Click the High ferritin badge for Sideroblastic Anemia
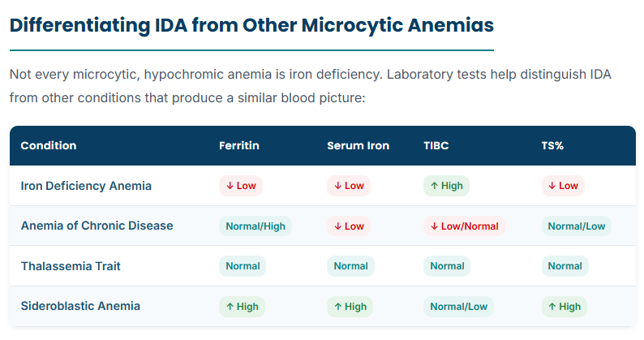Screen dimensions: 644x340 (242, 307)
